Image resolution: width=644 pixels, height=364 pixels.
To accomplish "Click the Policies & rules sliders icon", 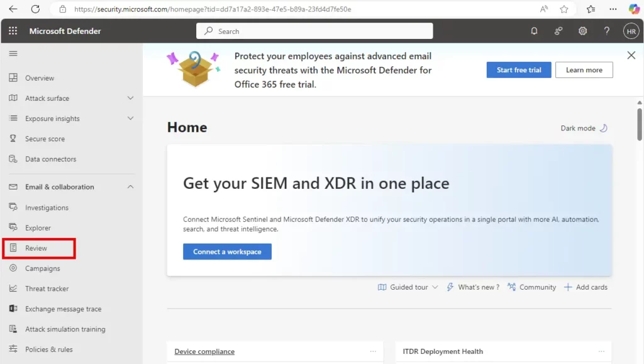I will [13, 349].
